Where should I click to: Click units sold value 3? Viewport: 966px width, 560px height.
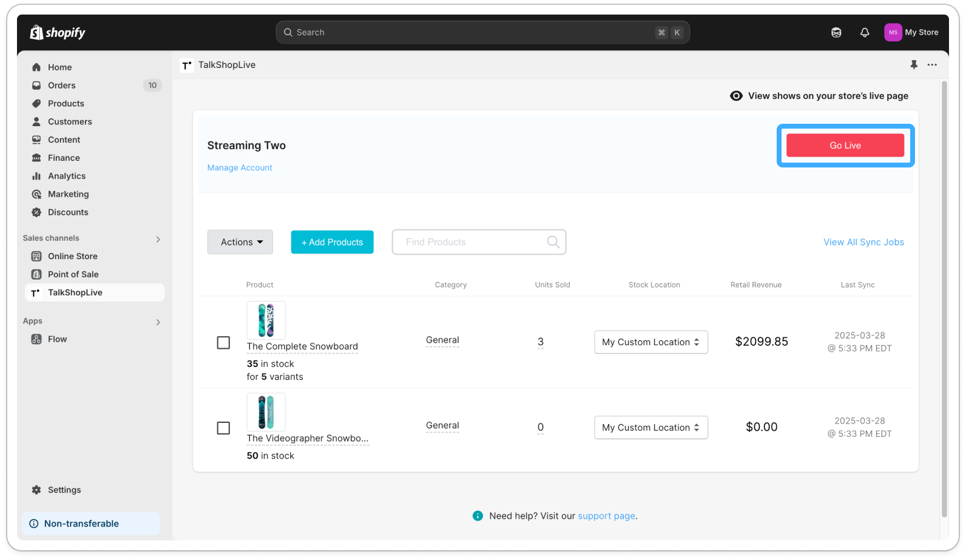click(541, 342)
